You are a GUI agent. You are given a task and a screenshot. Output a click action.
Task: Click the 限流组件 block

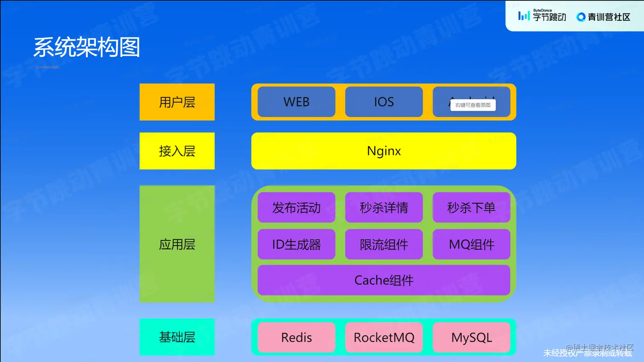384,244
